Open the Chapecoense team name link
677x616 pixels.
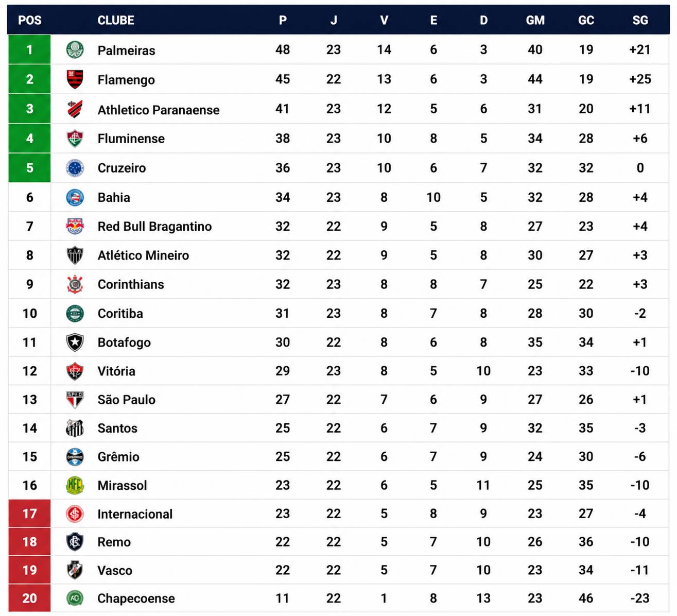click(x=136, y=598)
